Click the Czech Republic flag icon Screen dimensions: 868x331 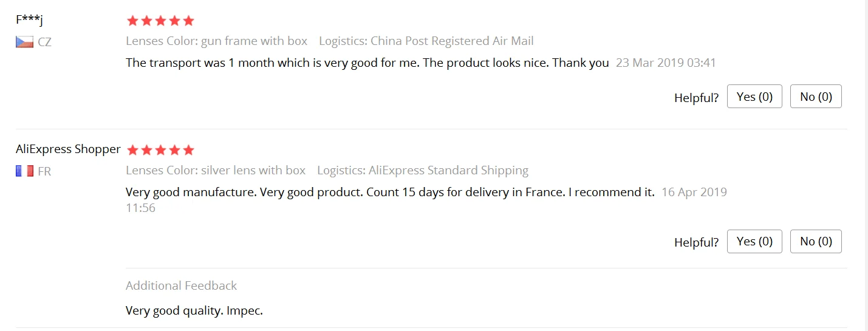pos(24,43)
